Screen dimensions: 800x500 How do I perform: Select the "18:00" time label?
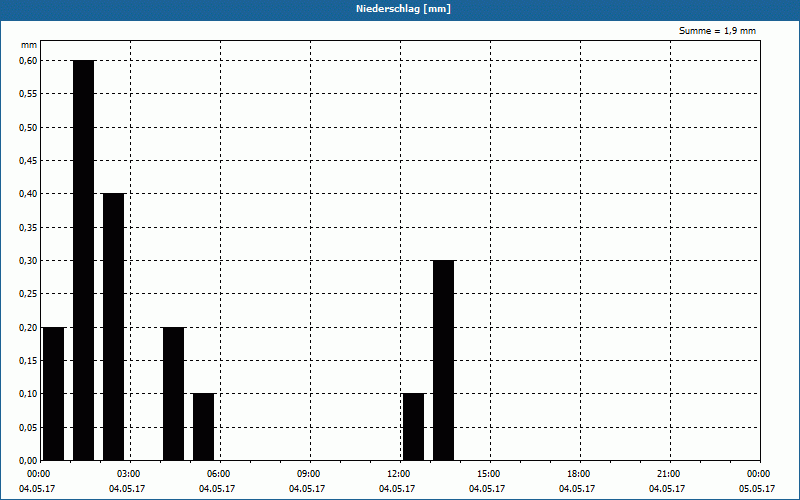click(x=579, y=474)
